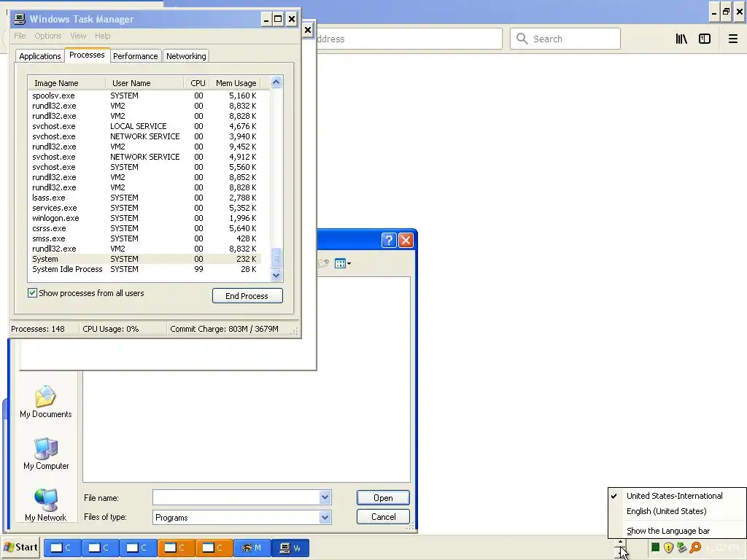Click the help question mark button in Open dialog

(389, 240)
